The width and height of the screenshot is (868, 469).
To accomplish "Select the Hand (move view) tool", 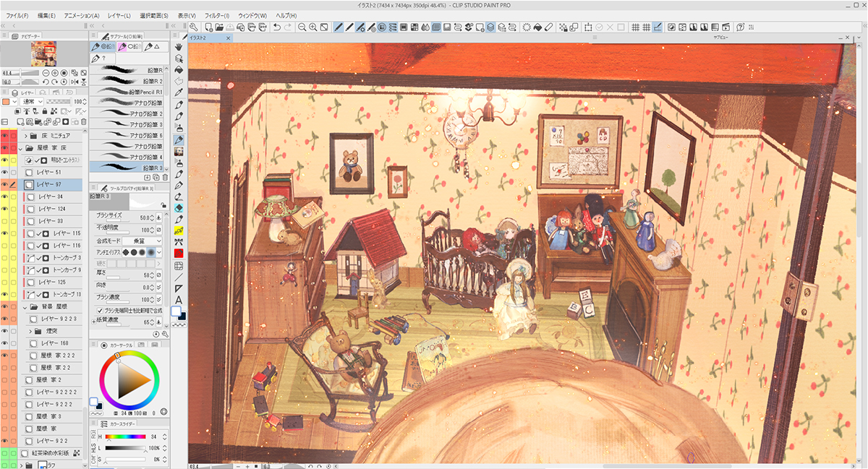I will 179,47.
